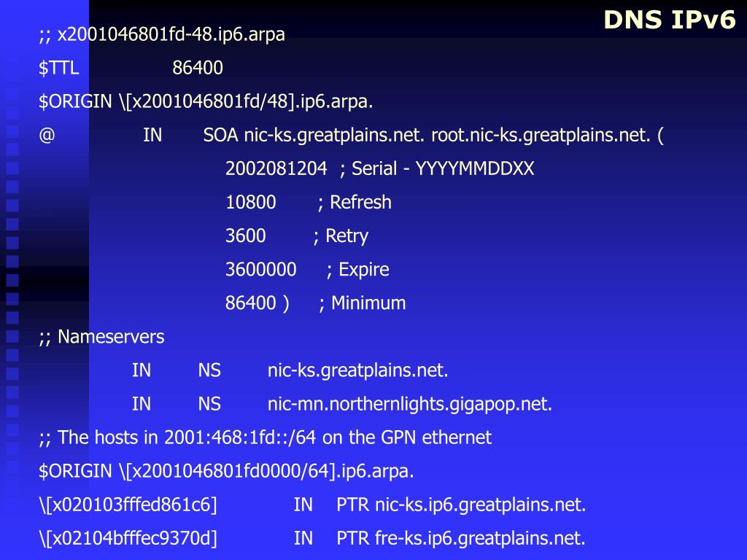Select the ';; The hosts in 2001:468:1fd::/64' comment
This screenshot has width=747, height=560.
265,437
